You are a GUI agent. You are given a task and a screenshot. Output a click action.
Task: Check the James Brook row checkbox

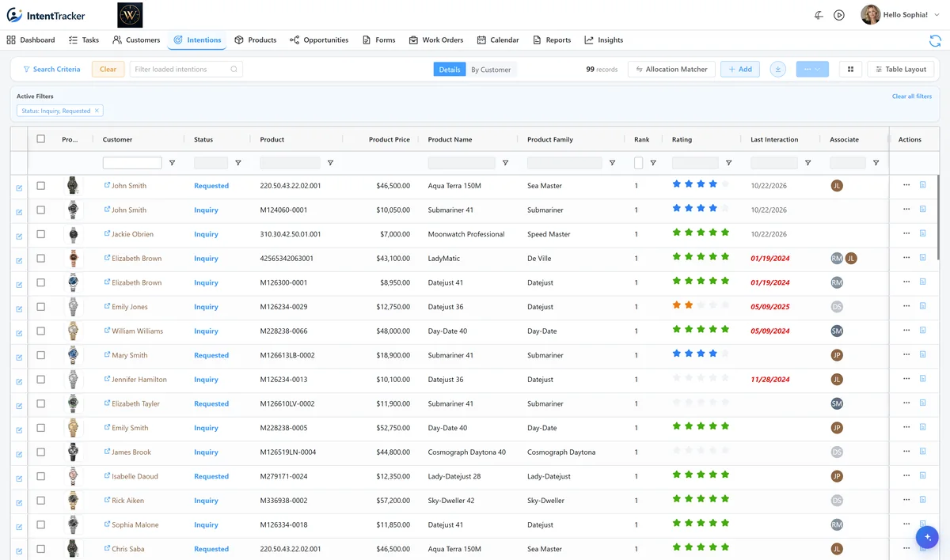(x=41, y=452)
